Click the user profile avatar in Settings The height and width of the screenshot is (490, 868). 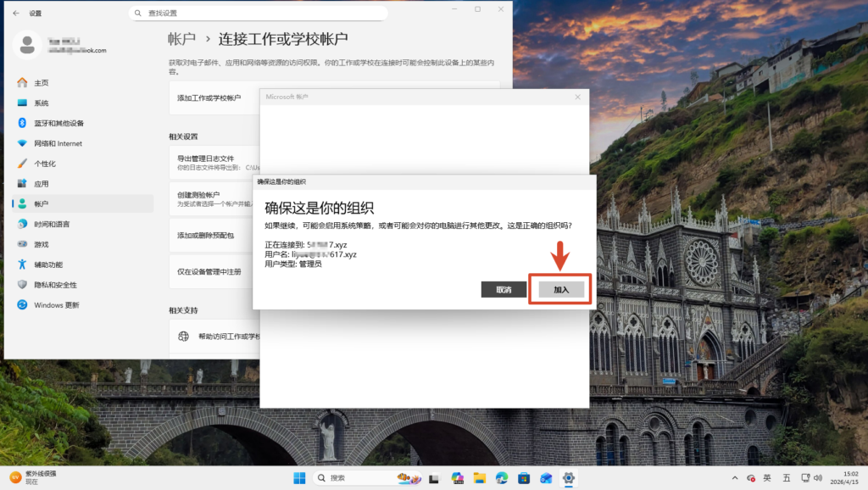coord(28,45)
